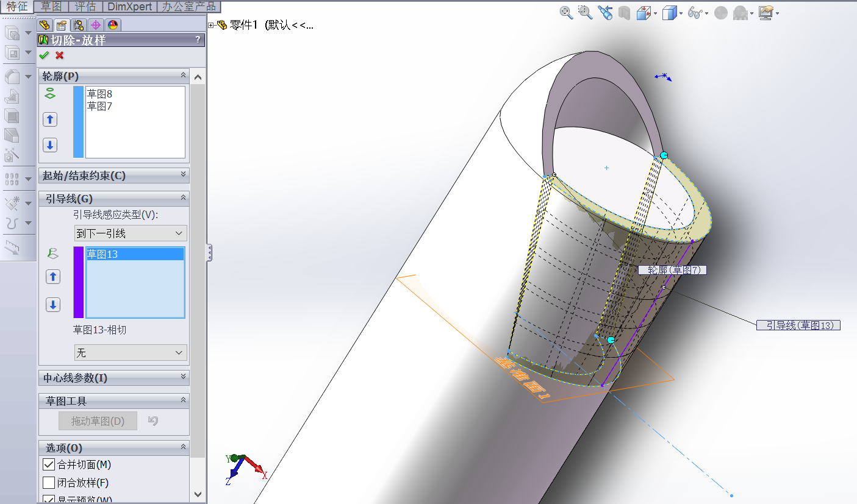This screenshot has height=504, width=857.
Task: Open the 草图13-相切 tangency dropdown
Action: 131,353
